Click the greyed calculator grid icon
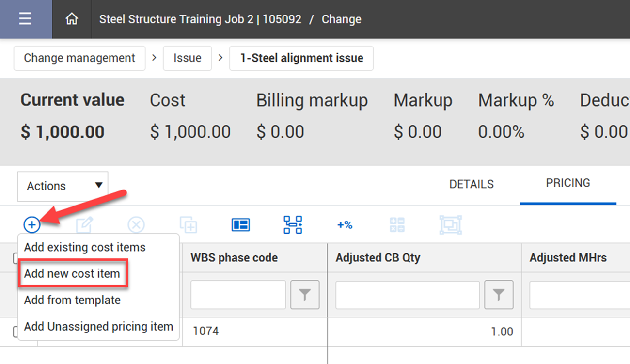The image size is (630, 364). 397,225
